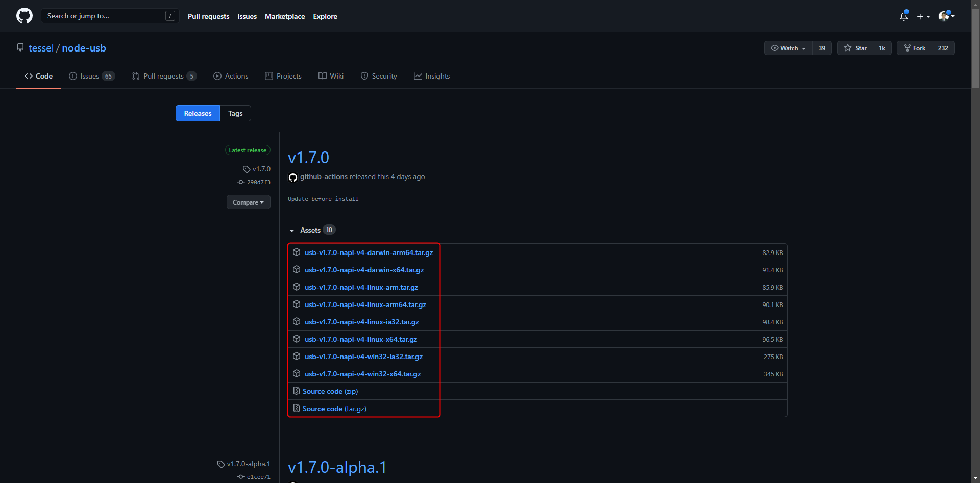The image size is (980, 483).
Task: Open the plus create-new menu
Action: pos(923,16)
